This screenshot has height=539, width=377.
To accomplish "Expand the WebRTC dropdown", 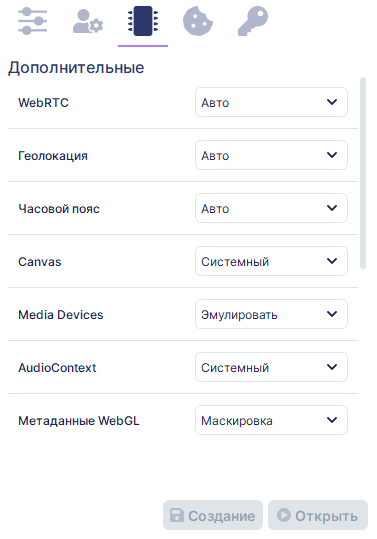I will click(x=271, y=102).
